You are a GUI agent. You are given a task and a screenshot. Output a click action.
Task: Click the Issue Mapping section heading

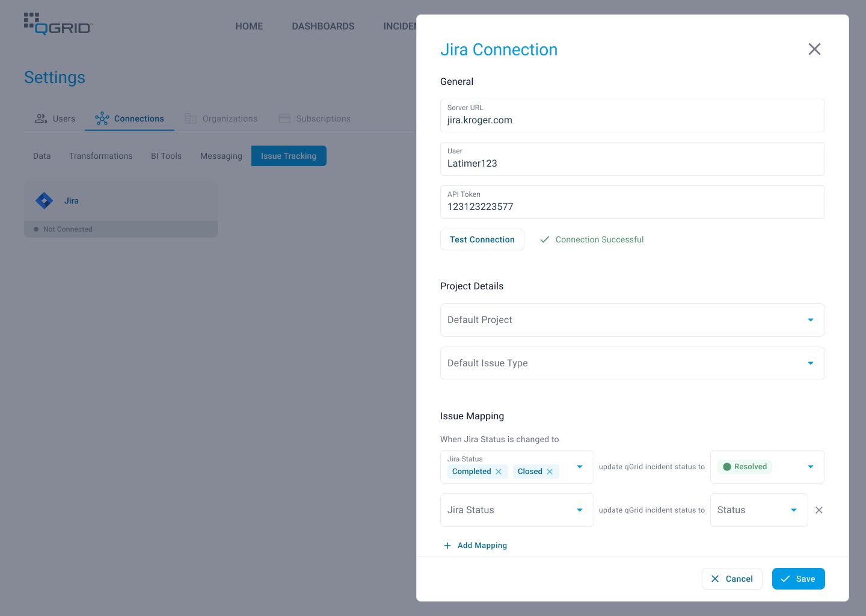coord(472,416)
